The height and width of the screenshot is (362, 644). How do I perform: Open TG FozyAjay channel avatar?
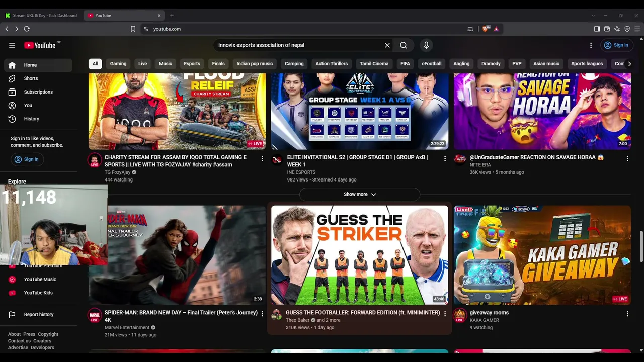tap(95, 160)
